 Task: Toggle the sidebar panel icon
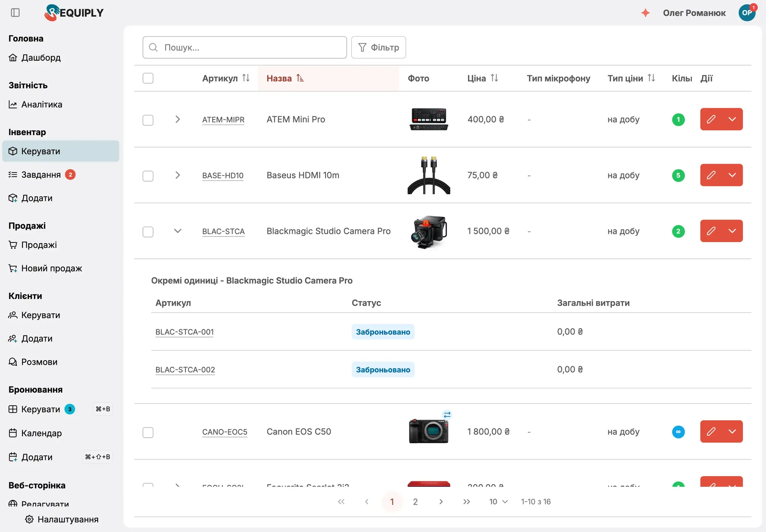(15, 13)
